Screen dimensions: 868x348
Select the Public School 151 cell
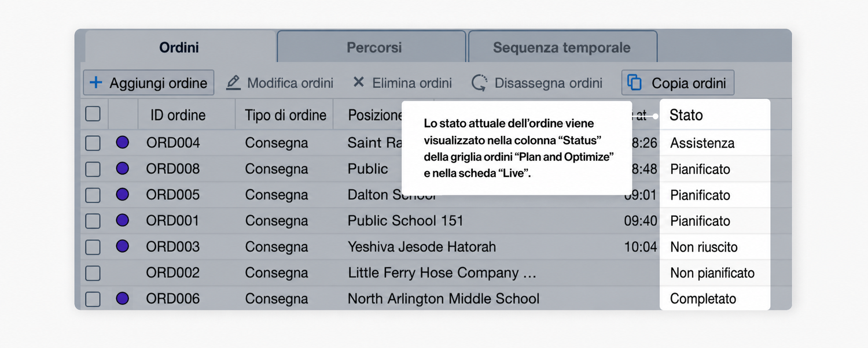point(406,221)
